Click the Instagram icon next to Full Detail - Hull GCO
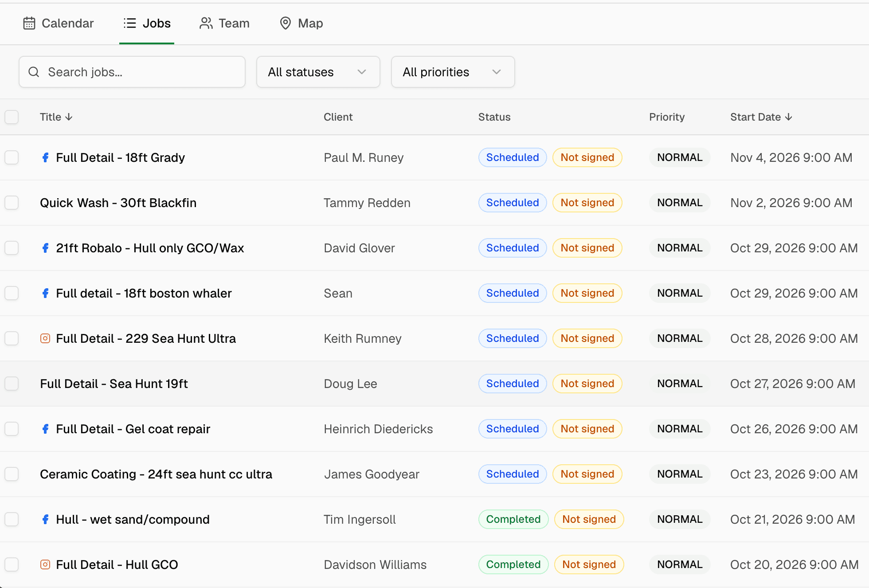The width and height of the screenshot is (869, 588). (x=45, y=564)
